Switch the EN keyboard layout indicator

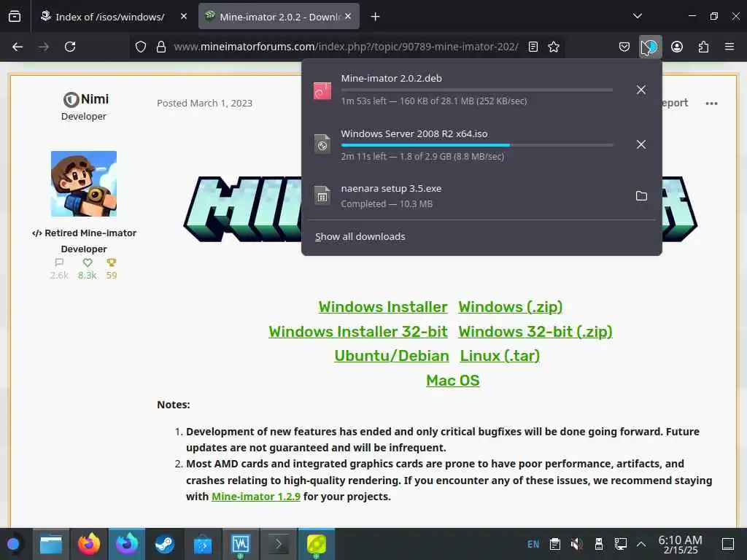(533, 544)
